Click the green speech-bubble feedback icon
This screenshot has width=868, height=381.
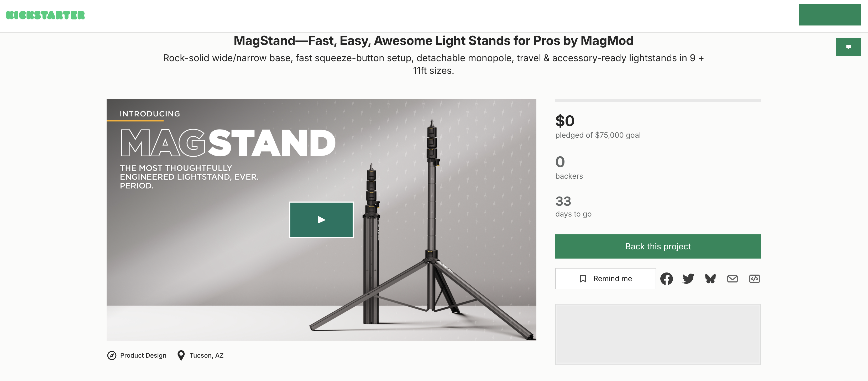coord(848,47)
